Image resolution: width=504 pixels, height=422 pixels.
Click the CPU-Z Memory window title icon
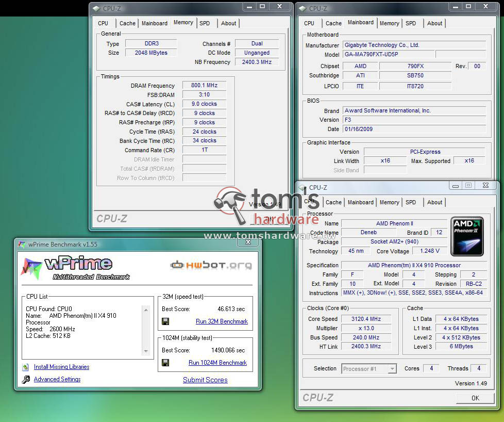pyautogui.click(x=96, y=8)
